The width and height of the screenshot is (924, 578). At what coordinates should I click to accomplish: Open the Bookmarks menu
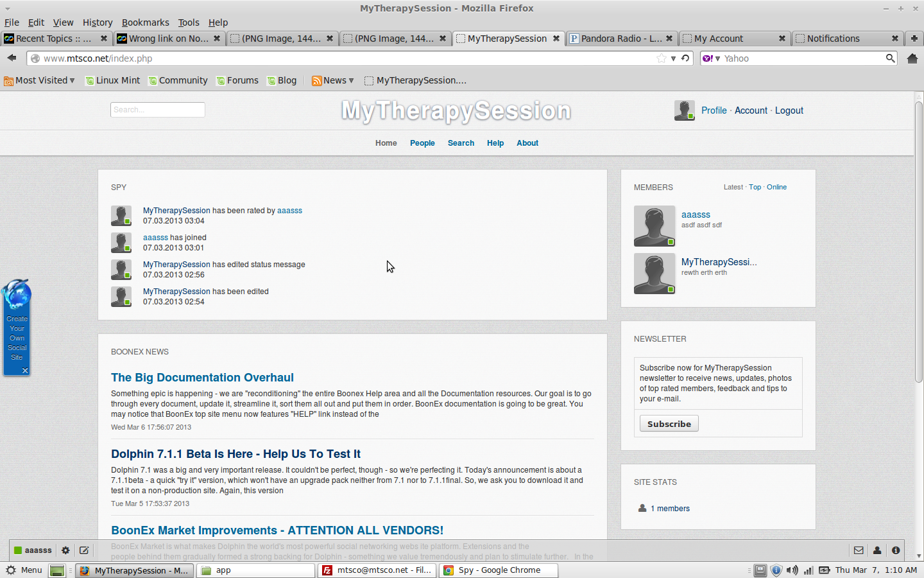pyautogui.click(x=145, y=22)
